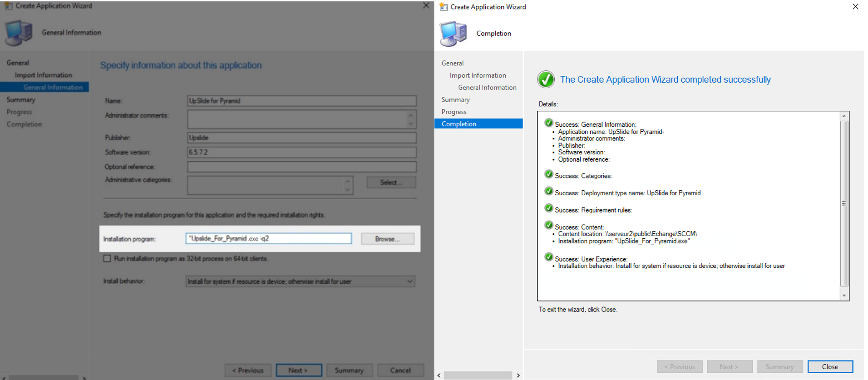Click Details pane vertical scrollbar thumb

[x=844, y=203]
